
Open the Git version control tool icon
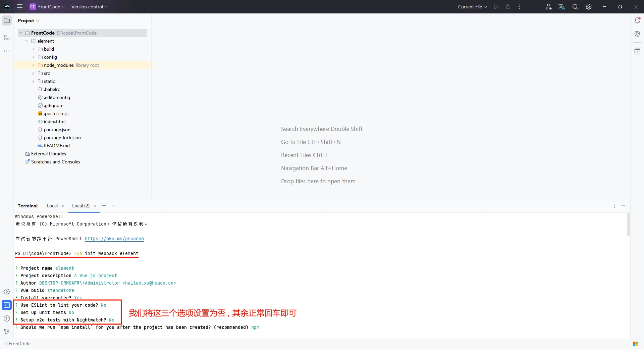pyautogui.click(x=7, y=332)
